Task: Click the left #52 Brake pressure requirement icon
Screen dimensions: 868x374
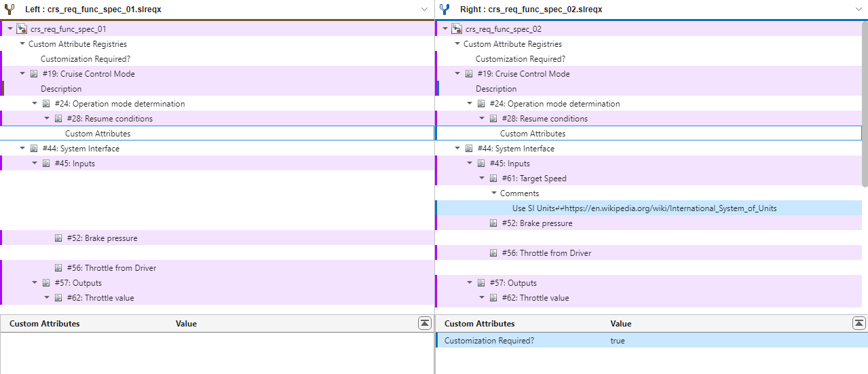Action: pyautogui.click(x=58, y=238)
